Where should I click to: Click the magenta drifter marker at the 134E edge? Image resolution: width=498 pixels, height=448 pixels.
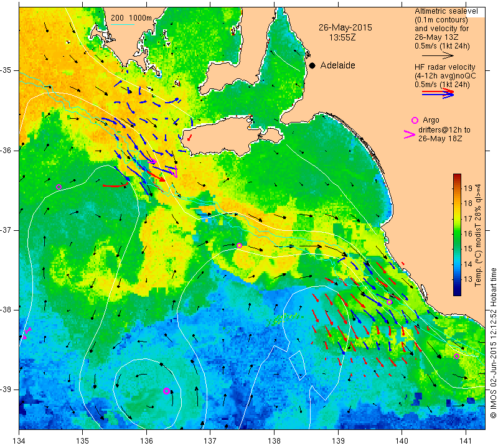[27, 332]
